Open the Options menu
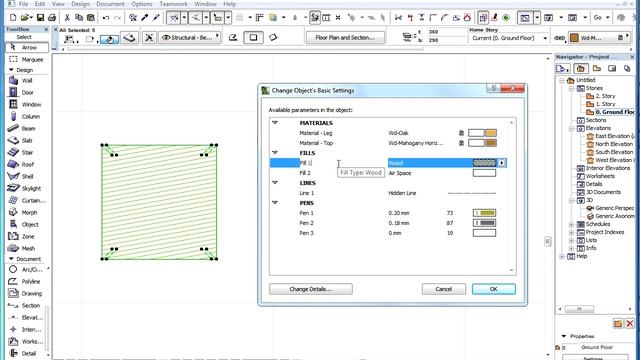This screenshot has width=640, height=360. point(142,4)
